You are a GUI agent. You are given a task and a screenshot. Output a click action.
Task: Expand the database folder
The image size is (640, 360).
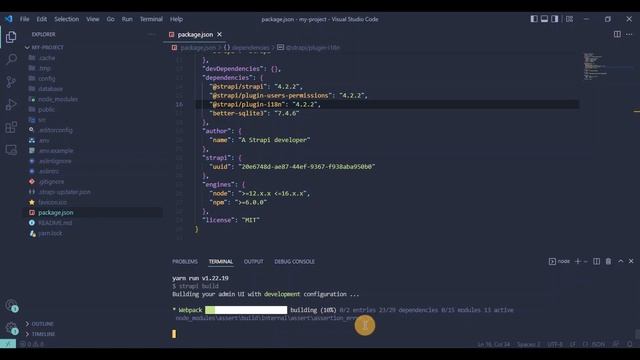pyautogui.click(x=50, y=89)
